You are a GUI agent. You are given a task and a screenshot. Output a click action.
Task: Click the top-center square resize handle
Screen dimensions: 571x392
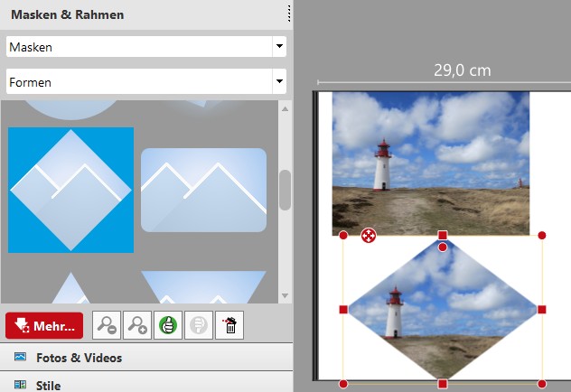[443, 235]
